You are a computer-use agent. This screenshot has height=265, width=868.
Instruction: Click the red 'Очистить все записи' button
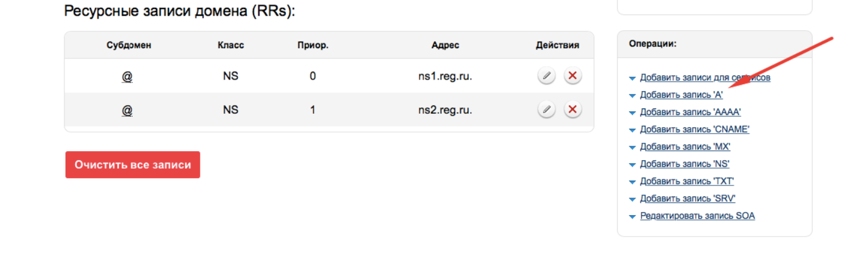132,165
